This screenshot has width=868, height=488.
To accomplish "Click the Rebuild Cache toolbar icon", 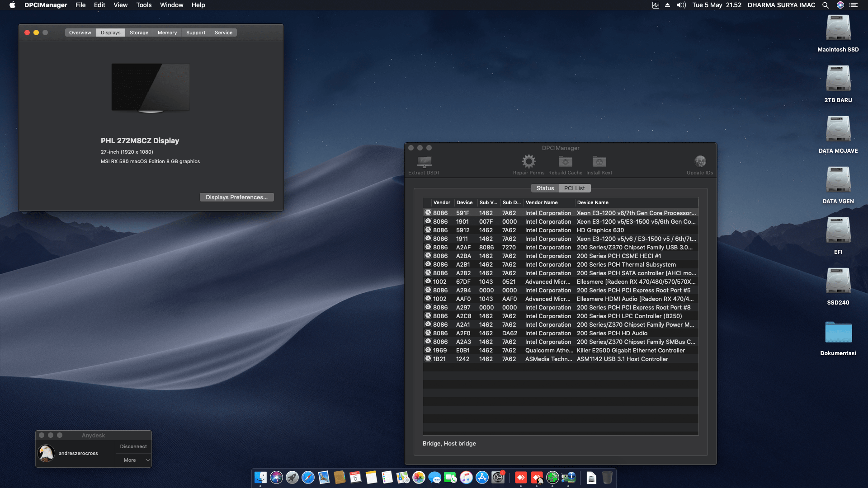I will pos(565,161).
